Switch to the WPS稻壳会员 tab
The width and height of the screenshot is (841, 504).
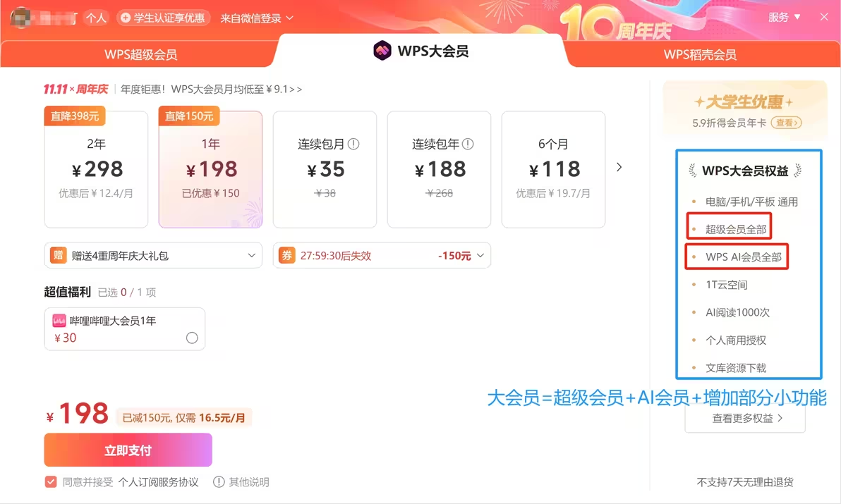700,54
